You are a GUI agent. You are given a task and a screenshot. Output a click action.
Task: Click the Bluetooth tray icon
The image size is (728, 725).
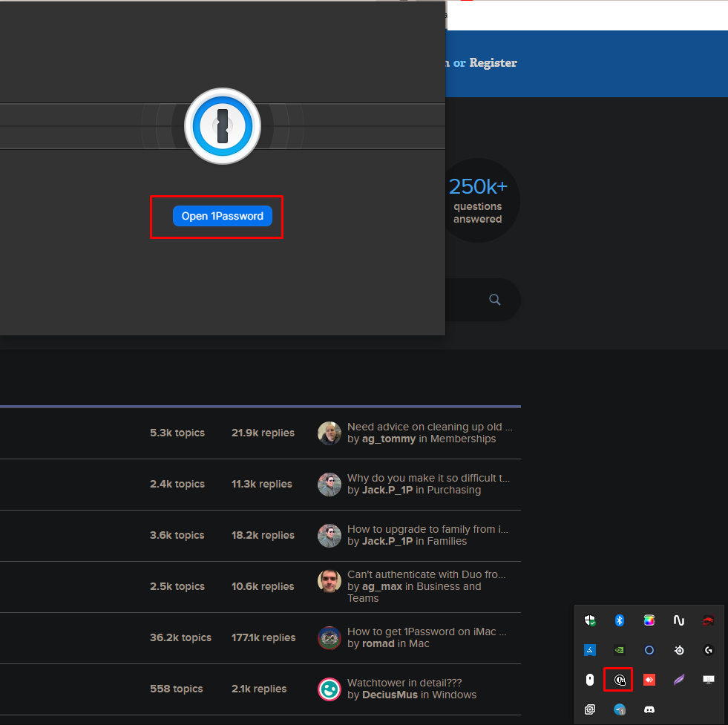(620, 620)
